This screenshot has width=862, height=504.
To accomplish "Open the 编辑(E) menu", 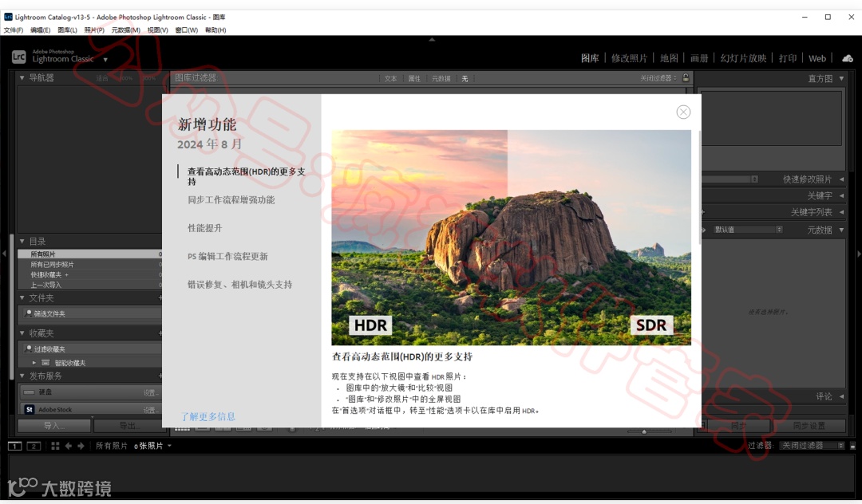I will [40, 30].
